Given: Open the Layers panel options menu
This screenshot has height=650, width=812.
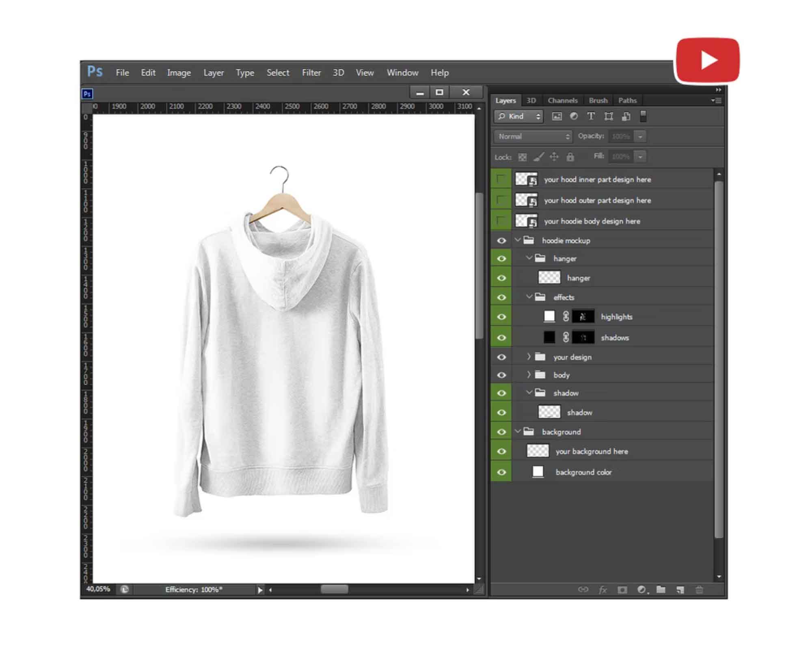Looking at the screenshot, I should 717,100.
